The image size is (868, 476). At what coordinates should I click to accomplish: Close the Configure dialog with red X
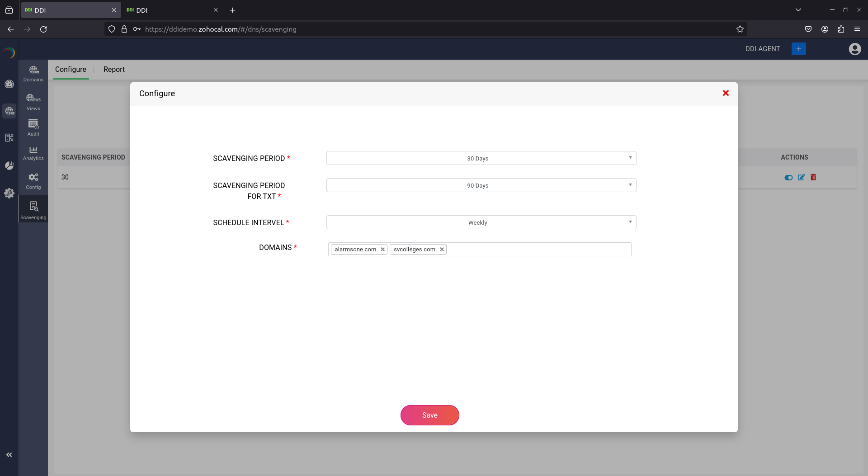pyautogui.click(x=726, y=93)
